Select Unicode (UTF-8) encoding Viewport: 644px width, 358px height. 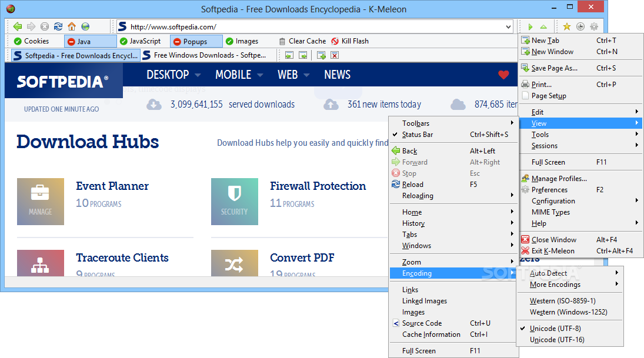click(570, 329)
